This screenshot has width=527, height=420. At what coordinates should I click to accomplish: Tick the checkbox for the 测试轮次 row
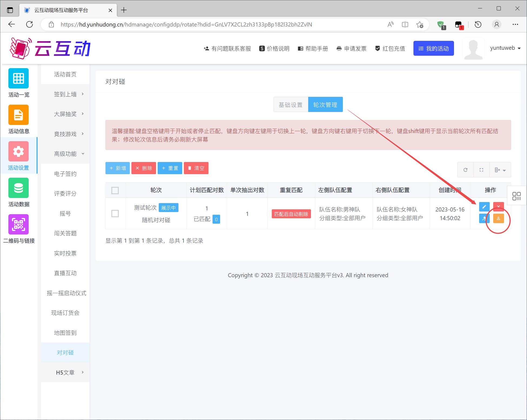pos(115,214)
